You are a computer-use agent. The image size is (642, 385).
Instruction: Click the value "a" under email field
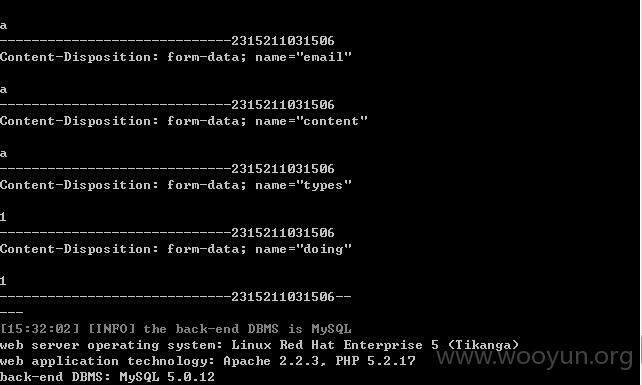pos(3,90)
